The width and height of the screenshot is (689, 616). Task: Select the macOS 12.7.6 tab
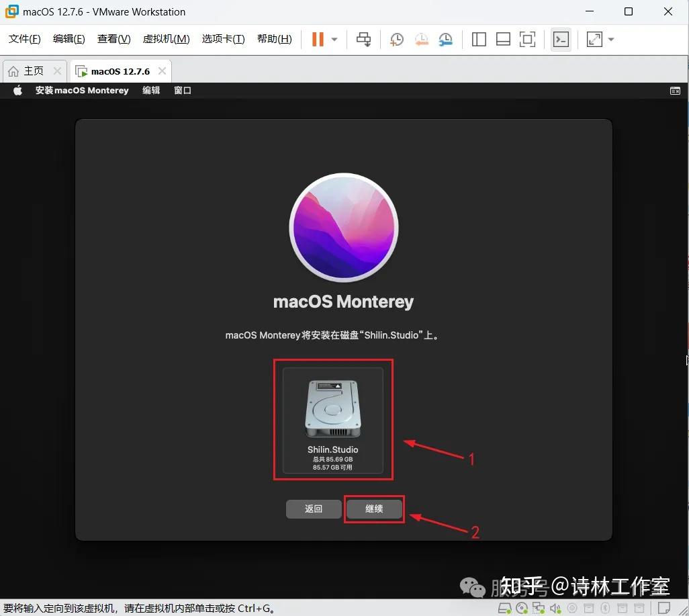click(120, 71)
